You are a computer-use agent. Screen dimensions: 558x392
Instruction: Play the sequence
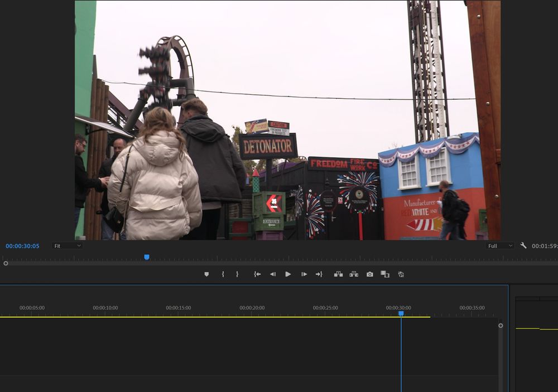(287, 274)
